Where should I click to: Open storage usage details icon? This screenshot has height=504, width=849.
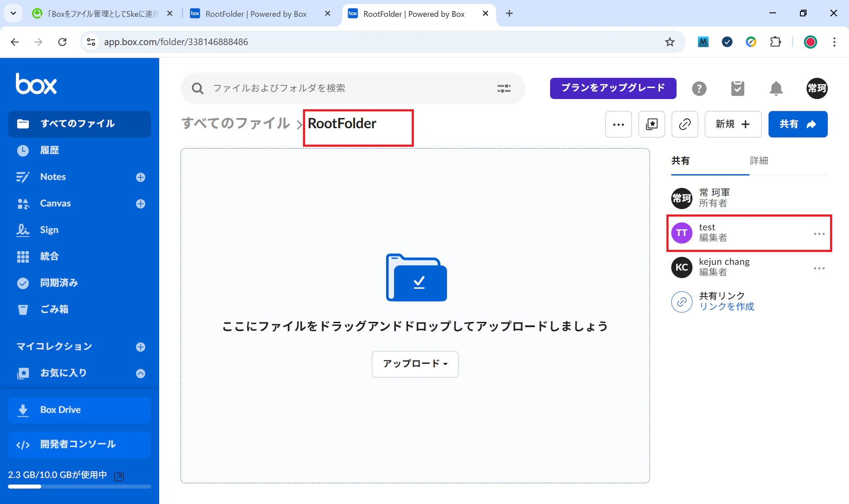pos(119,476)
